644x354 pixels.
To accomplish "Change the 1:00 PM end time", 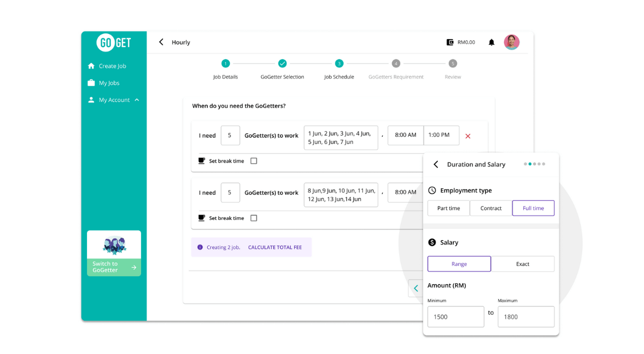I will 441,135.
